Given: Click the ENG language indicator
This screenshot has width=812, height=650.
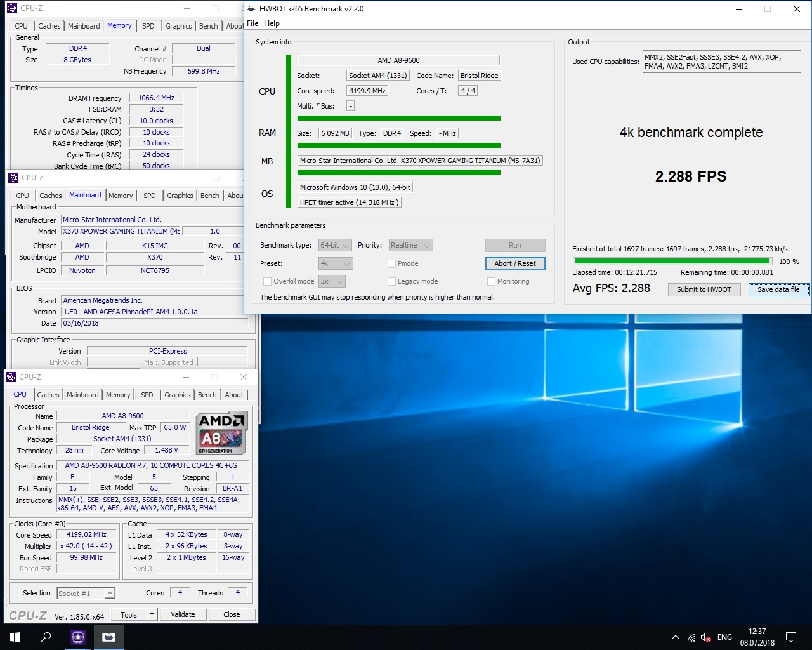Looking at the screenshot, I should pos(724,637).
